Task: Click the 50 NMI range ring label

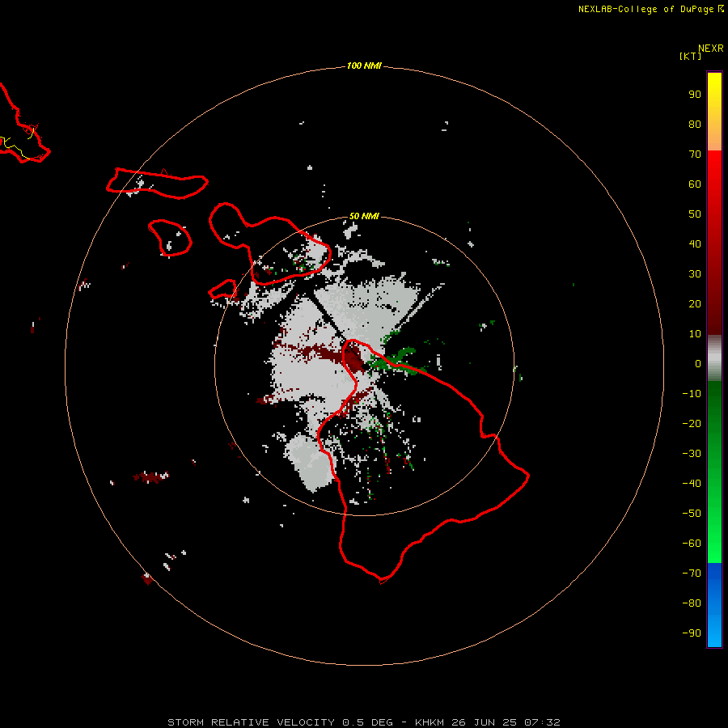Action: tap(364, 216)
